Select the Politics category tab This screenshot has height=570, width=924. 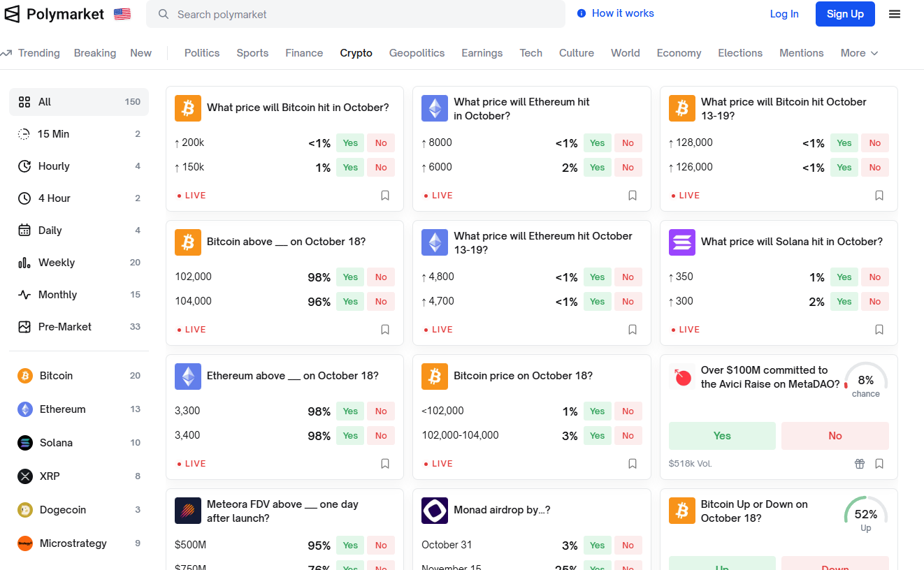point(202,53)
